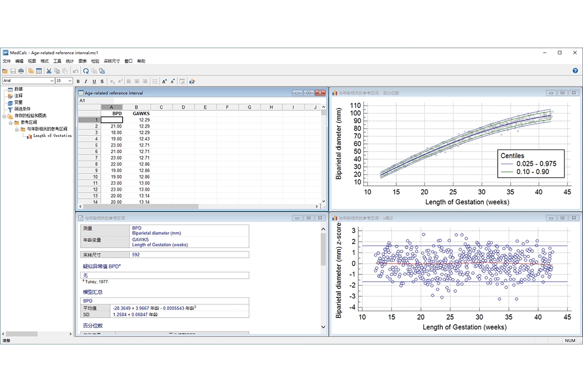Click column B header in spreadsheet
583x392 pixels.
click(137, 107)
